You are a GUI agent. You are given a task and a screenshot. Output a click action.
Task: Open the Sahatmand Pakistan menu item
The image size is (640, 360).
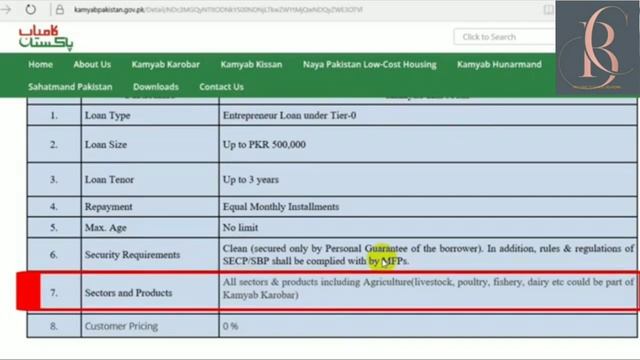[70, 87]
